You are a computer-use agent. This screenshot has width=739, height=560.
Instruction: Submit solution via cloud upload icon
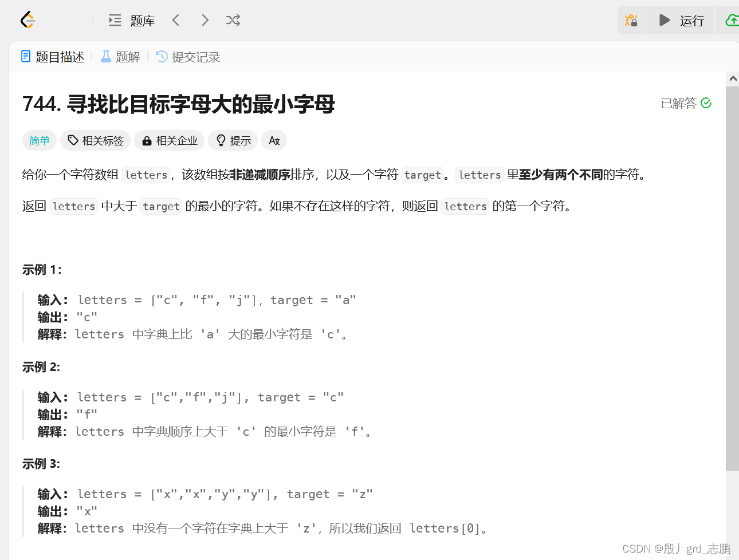(732, 21)
